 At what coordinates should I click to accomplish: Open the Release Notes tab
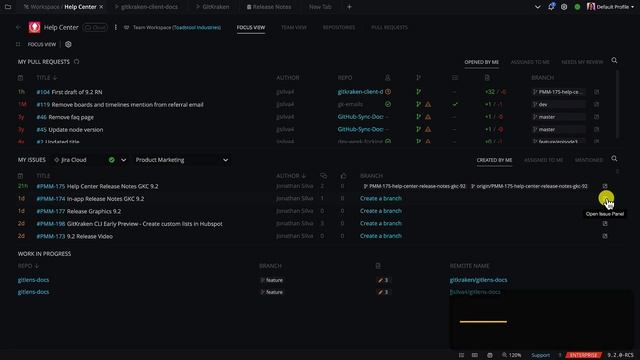click(x=269, y=7)
